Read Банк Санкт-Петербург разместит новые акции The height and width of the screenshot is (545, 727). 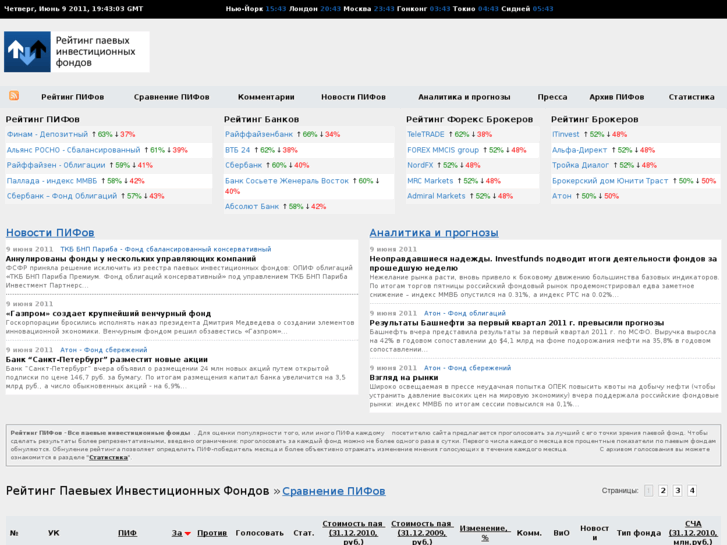107,359
